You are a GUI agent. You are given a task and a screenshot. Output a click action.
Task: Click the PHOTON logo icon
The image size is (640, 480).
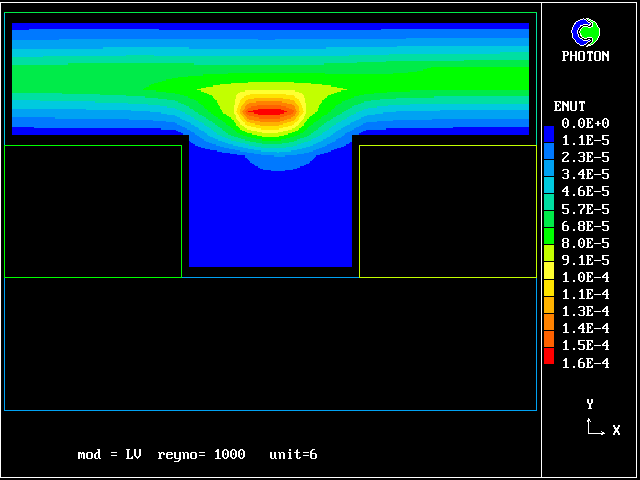tap(585, 32)
